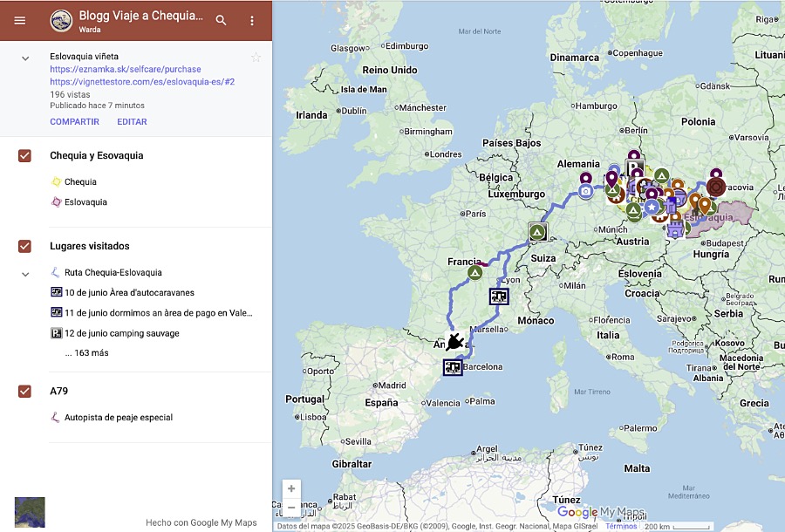The image size is (785, 532).
Task: Click the blue camera marker in Alemania
Action: coord(586,191)
